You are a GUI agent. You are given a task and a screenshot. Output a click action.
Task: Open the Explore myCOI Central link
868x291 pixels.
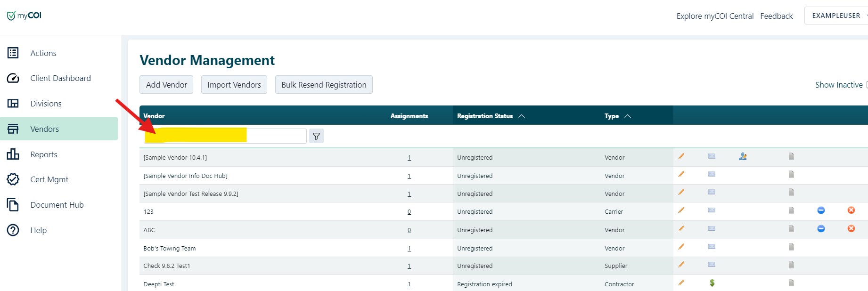(715, 16)
